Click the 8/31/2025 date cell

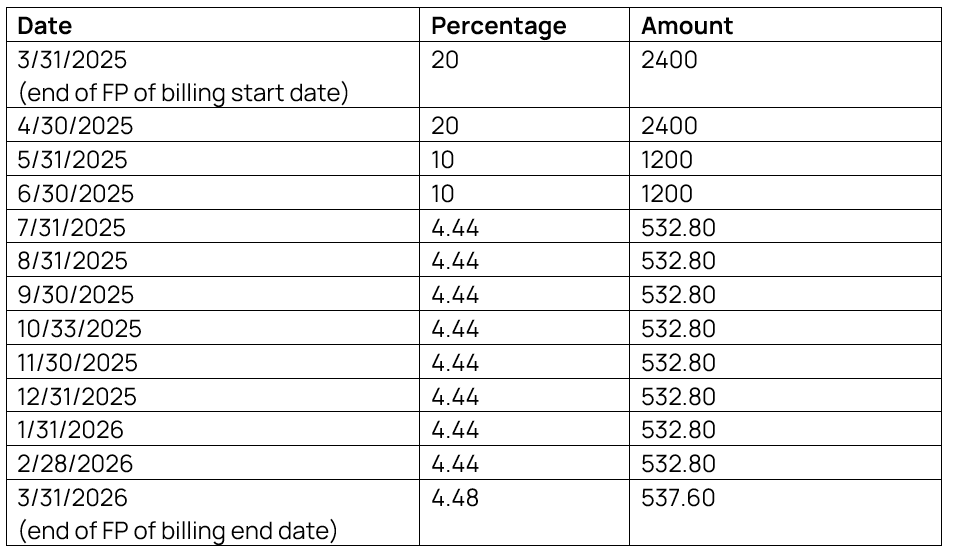point(73,261)
